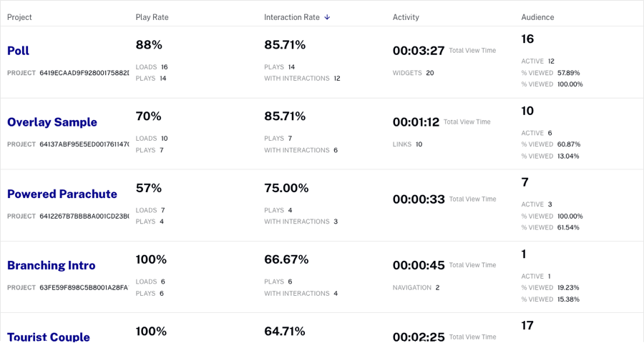Click Branching Intro's 100% play rate
The height and width of the screenshot is (343, 644).
pos(151,259)
